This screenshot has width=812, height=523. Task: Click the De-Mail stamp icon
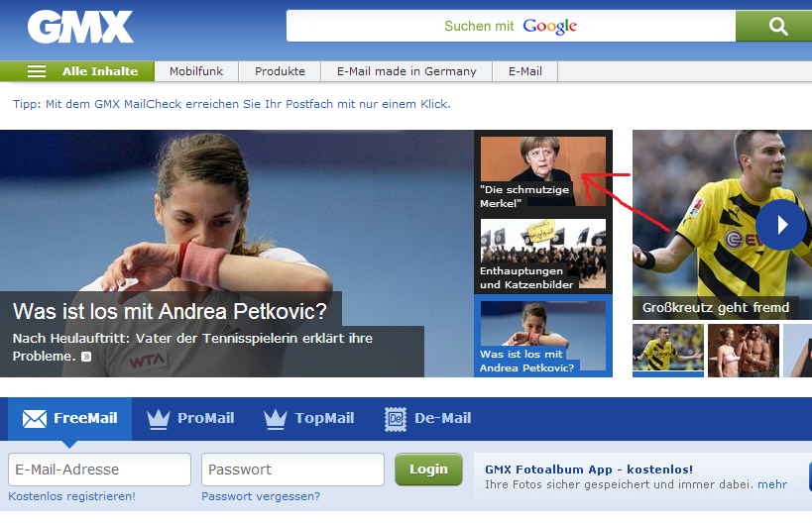396,419
